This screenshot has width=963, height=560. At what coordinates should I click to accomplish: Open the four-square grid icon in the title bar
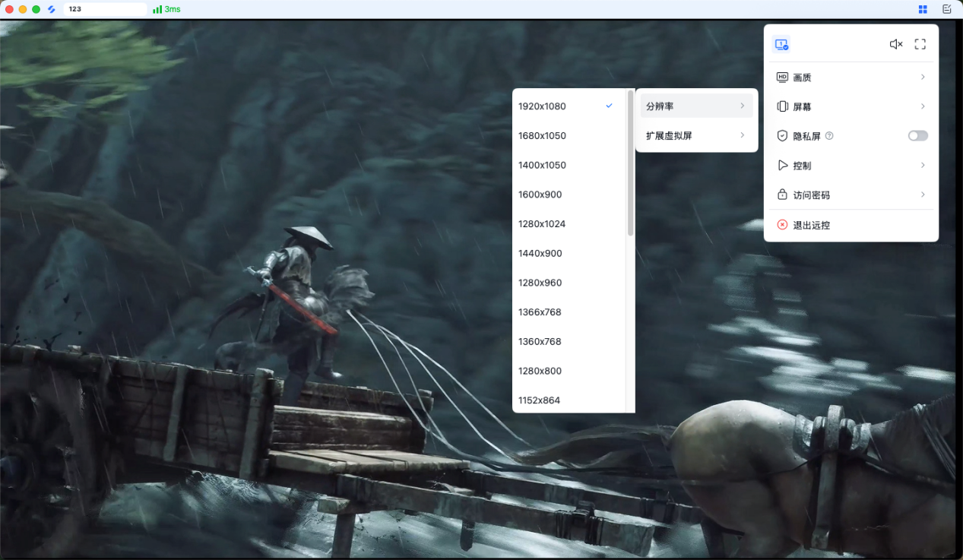pos(923,9)
